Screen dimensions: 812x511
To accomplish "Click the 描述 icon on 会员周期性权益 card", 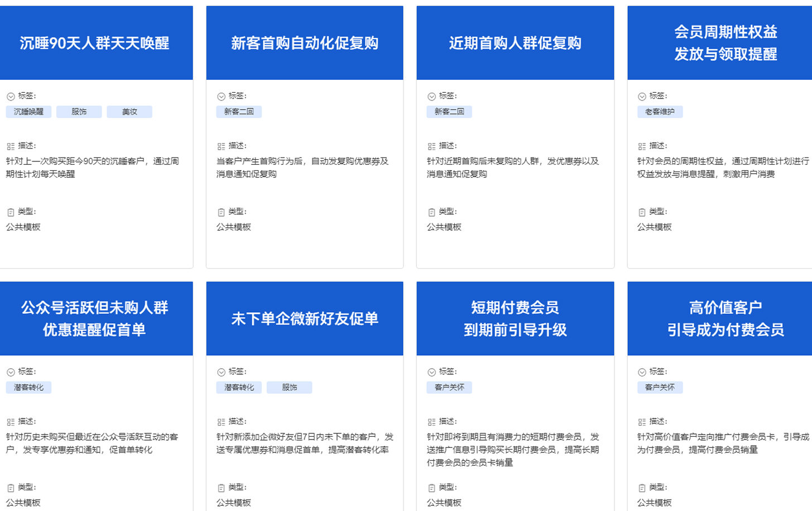I will point(642,146).
